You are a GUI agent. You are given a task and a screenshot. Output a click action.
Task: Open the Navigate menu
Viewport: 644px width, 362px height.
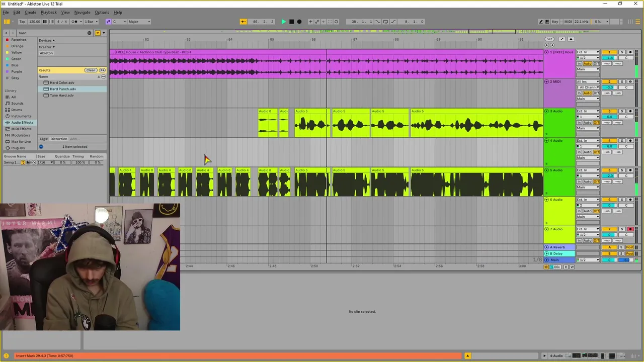(82, 12)
